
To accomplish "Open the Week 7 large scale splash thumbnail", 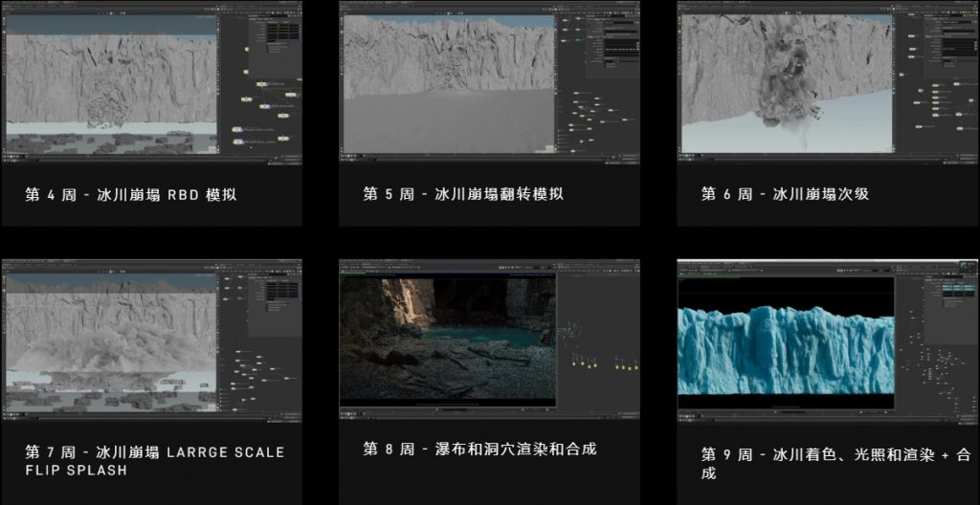I will click(152, 340).
